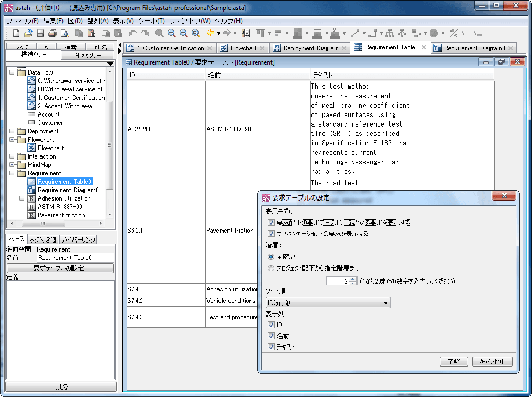Switch to the タグ付き値 tab
The height and width of the screenshot is (397, 532).
pyautogui.click(x=43, y=239)
